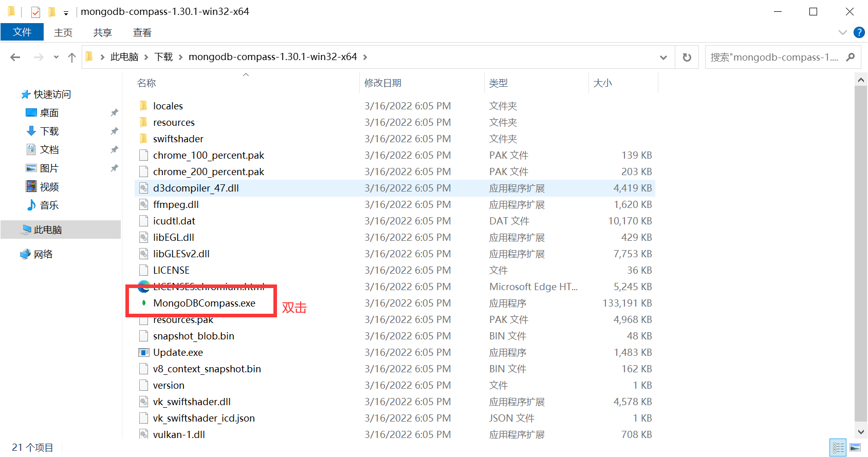Screen dimensions: 868x457
Task: Select MongoDBCompass.exe leaf icon
Action: tap(144, 303)
